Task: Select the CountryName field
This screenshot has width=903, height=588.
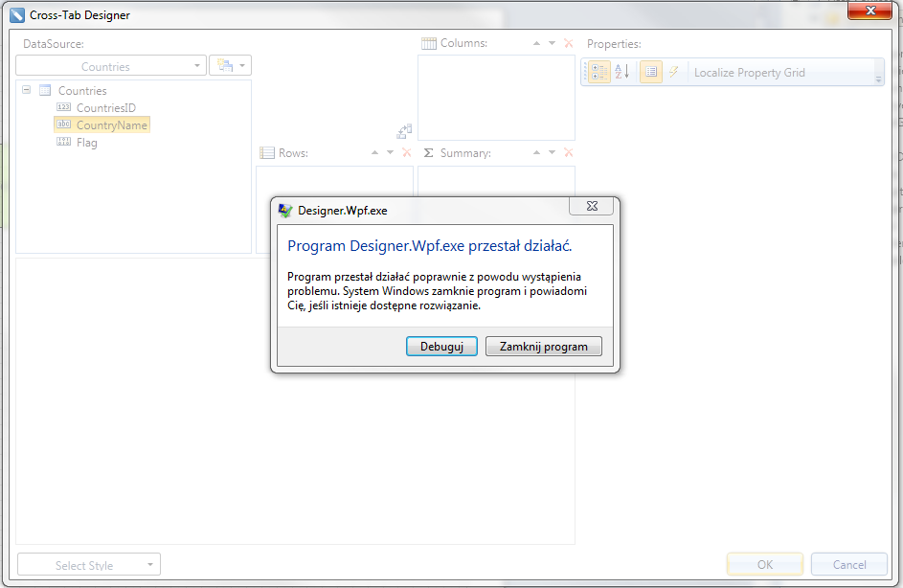Action: pyautogui.click(x=102, y=124)
